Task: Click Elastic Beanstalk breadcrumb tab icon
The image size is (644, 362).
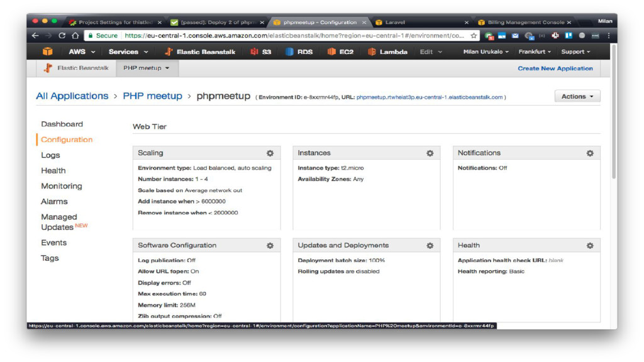Action: 48,68
